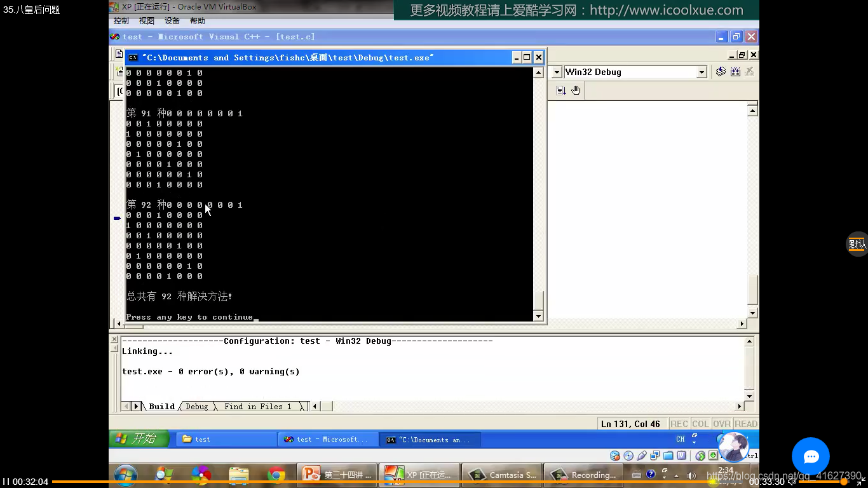Select the C:\Documents console taskbar button
Screen dimensions: 868x488
(x=430, y=439)
